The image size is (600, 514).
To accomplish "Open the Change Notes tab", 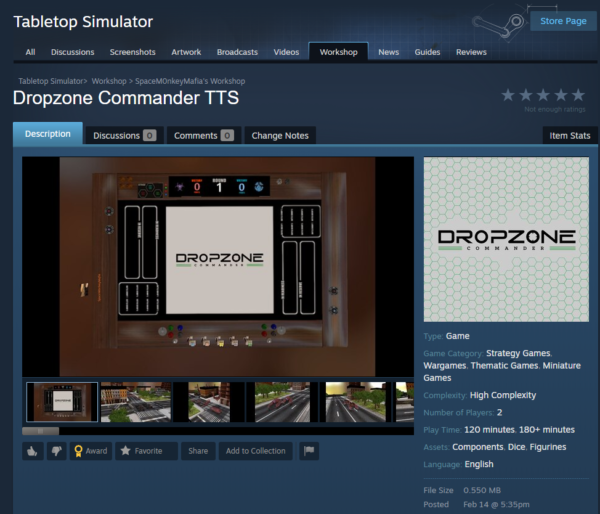I will tap(280, 135).
